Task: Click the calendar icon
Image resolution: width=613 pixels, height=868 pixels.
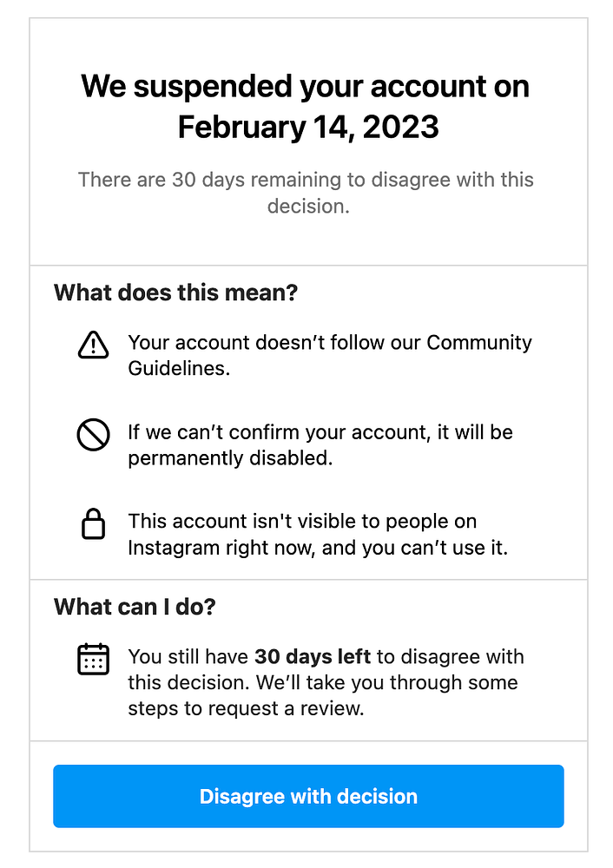Action: pos(93,660)
